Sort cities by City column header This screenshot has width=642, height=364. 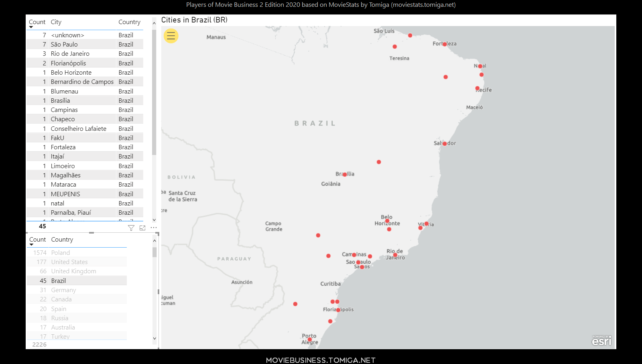56,22
